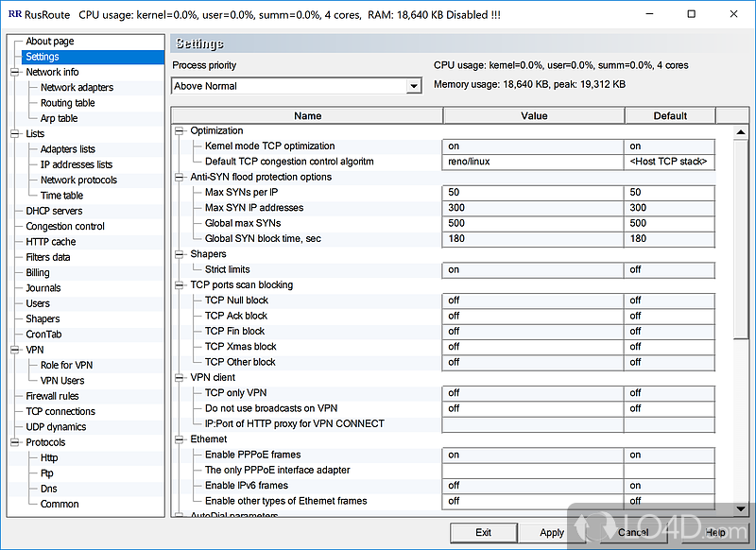The height and width of the screenshot is (550, 756).
Task: Close the RusRoute window
Action: coord(732,15)
